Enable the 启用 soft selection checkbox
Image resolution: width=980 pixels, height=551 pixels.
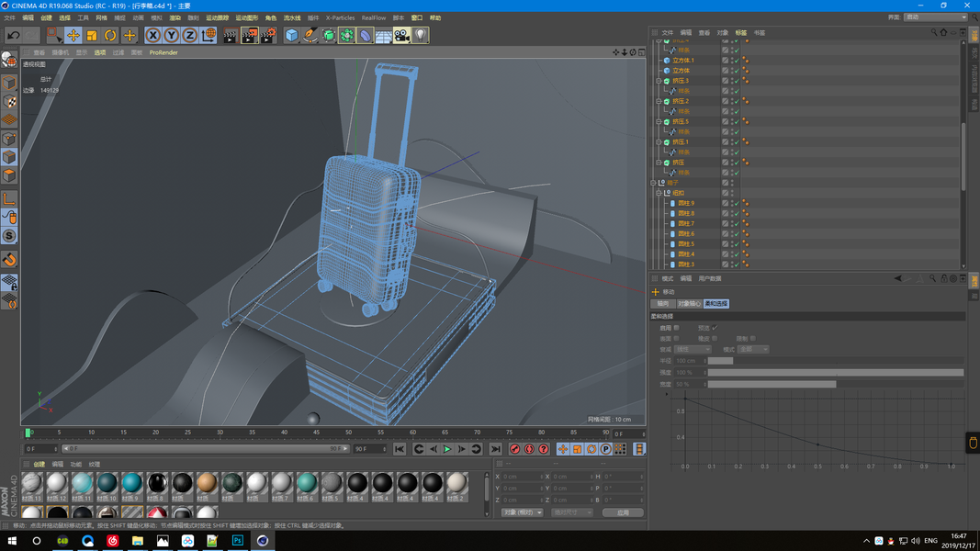pos(676,327)
